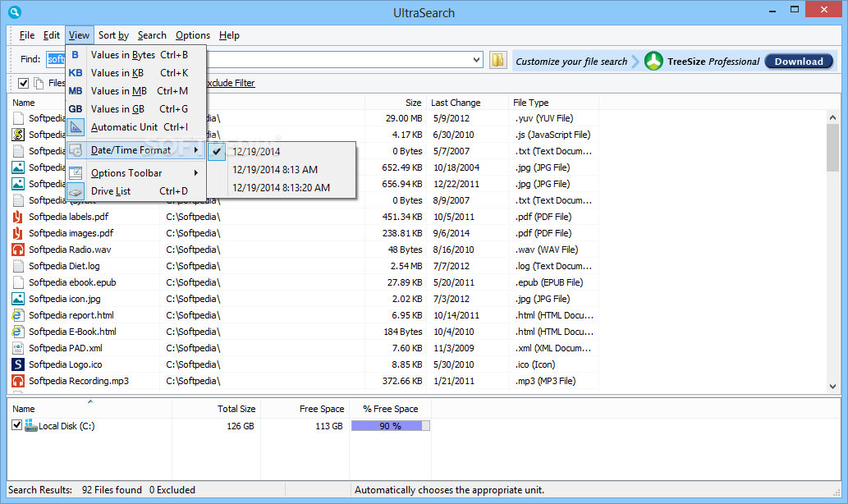Screen dimensions: 848x504
Task: Click the log file icon of Softpedia Diet.log
Action: point(18,266)
